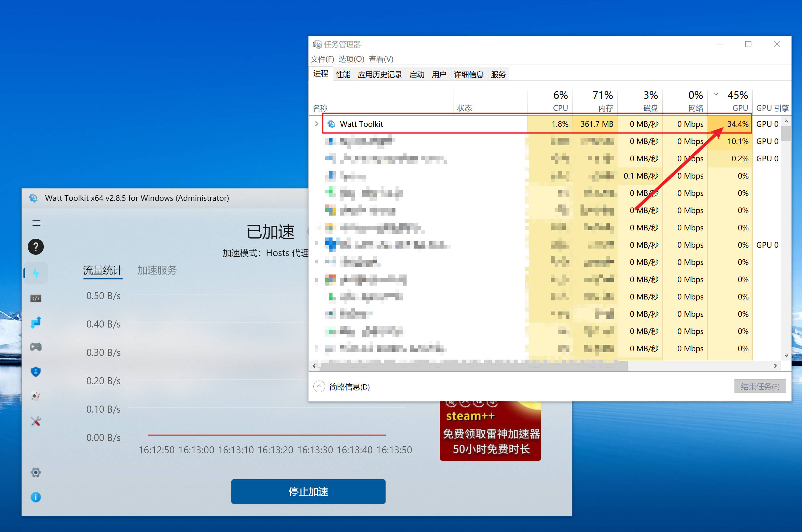
Task: Switch to the 进程 tab
Action: pyautogui.click(x=320, y=74)
